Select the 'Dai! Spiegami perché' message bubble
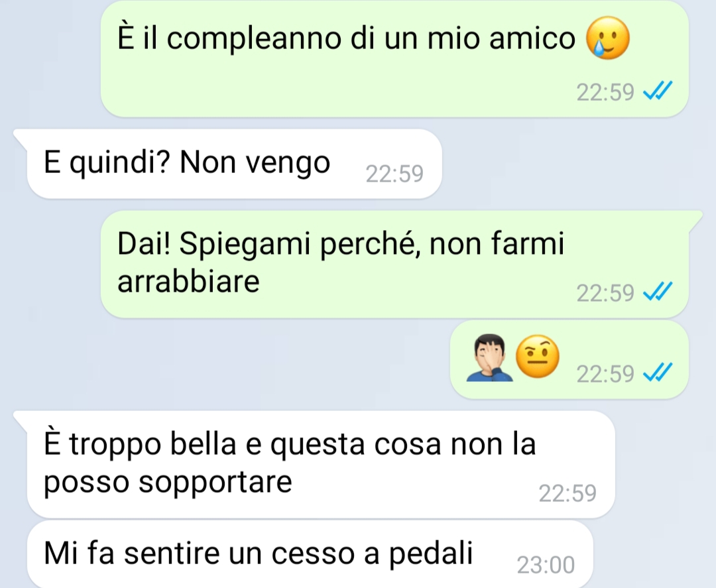This screenshot has height=588, width=716. click(x=394, y=264)
